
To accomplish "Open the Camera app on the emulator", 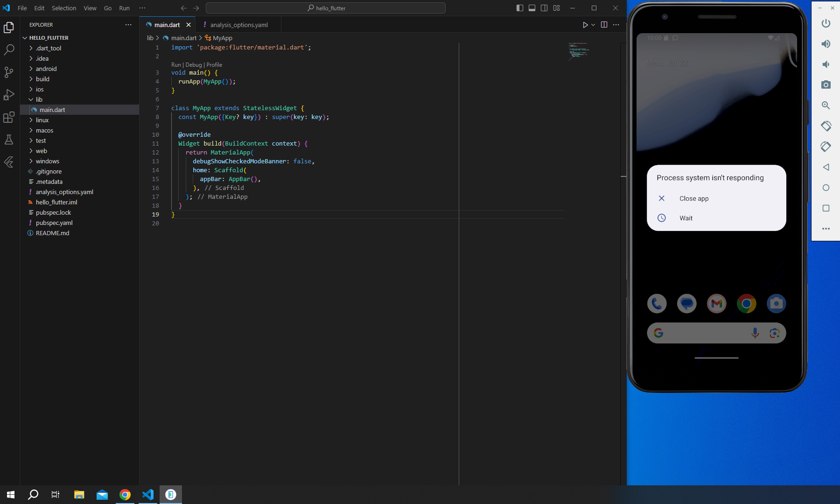I will [x=777, y=304].
